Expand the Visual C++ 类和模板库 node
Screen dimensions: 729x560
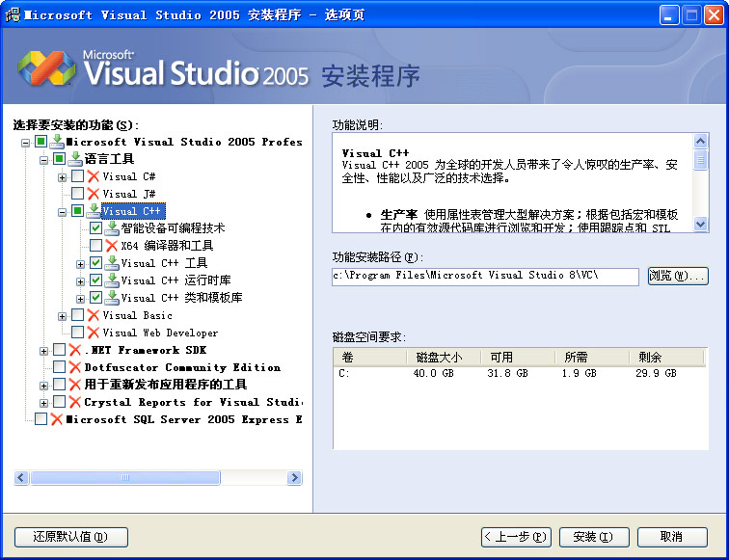[80, 299]
